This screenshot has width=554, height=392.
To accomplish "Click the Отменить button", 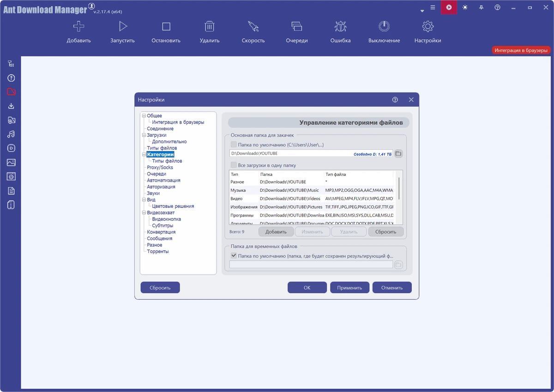I will click(392, 288).
